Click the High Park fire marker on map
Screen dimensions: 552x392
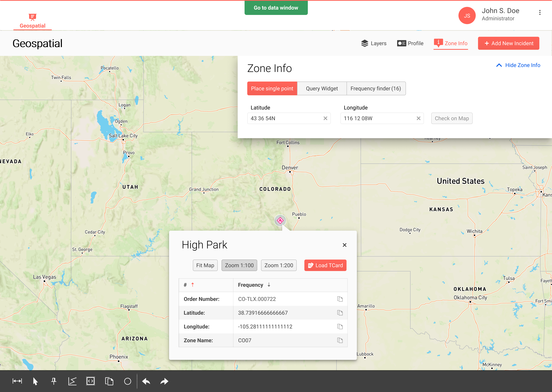(x=280, y=220)
